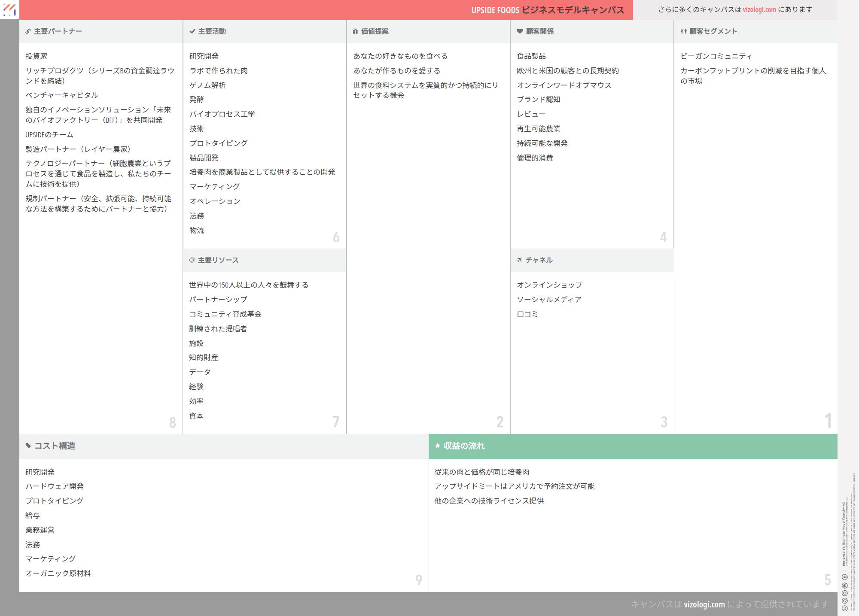859x616 pixels.
Task: Click the airplane icon beside チャネル
Action: (520, 260)
